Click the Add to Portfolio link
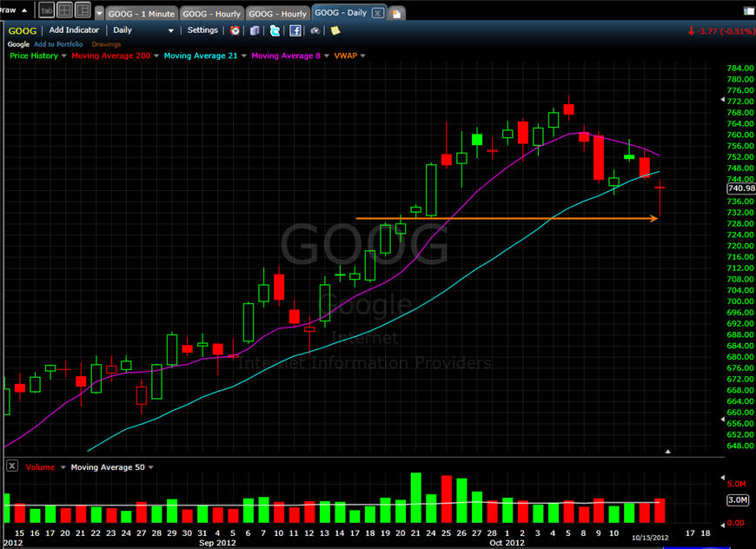Screen dimensions: 756x549 click(58, 43)
